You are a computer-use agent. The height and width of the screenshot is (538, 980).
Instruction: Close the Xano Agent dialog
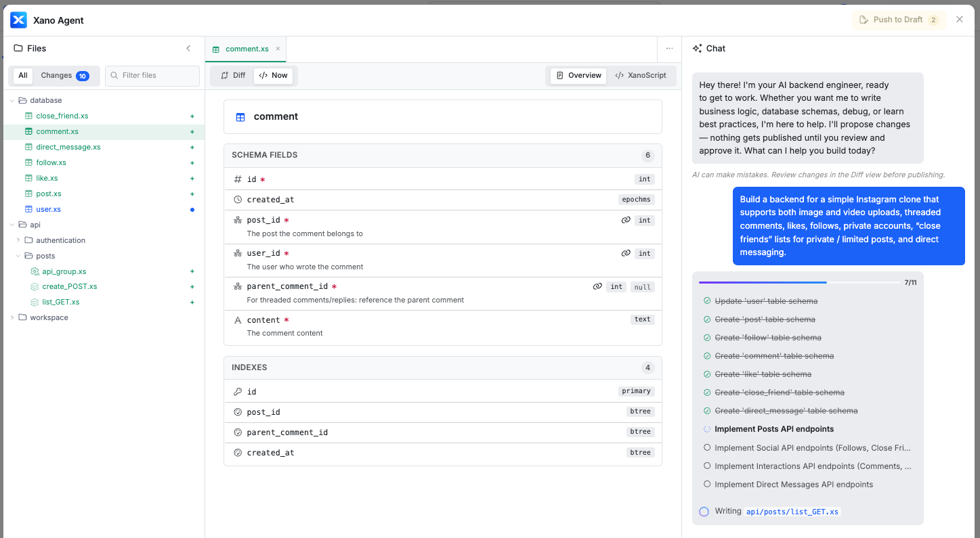pos(959,20)
